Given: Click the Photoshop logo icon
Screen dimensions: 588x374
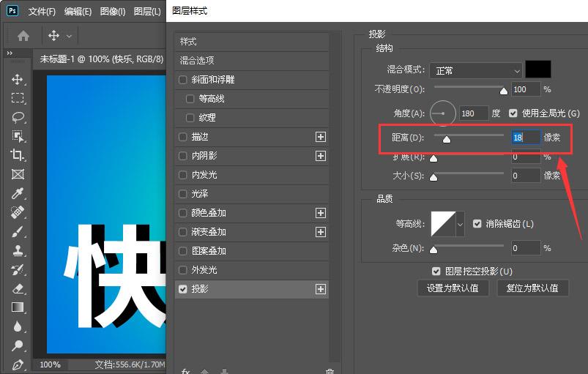Looking at the screenshot, I should click(x=12, y=10).
